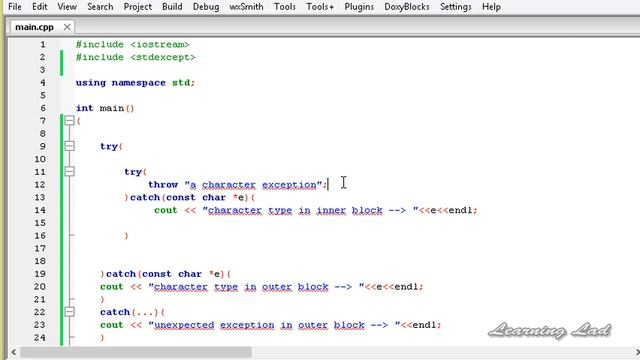
Task: Open the File menu
Action: click(15, 7)
